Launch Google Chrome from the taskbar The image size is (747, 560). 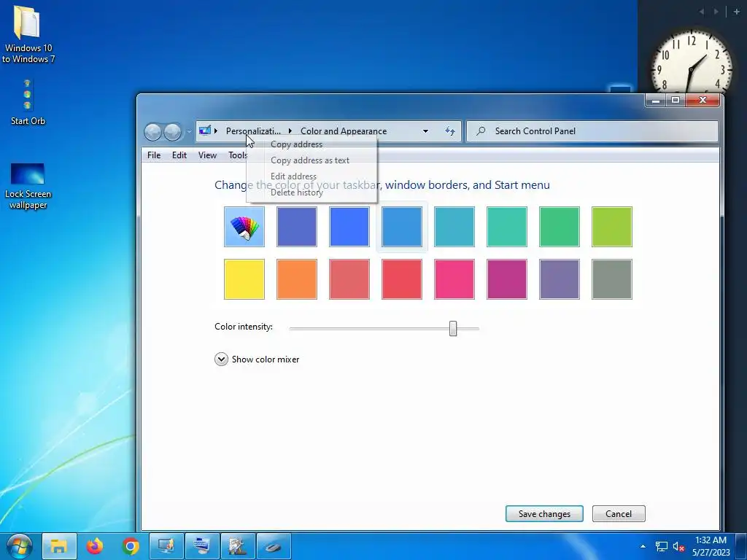tap(131, 545)
